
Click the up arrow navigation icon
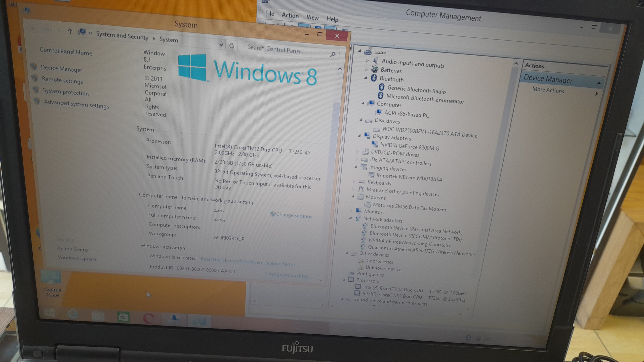[x=70, y=32]
